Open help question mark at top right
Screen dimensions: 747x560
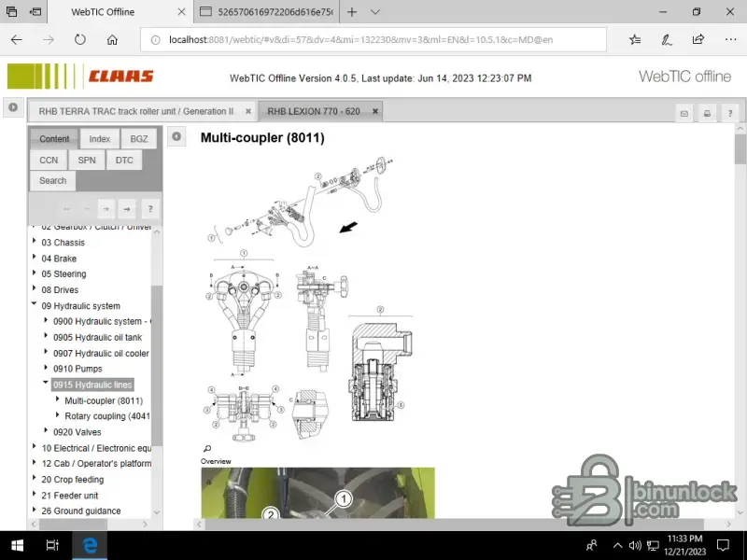pos(730,113)
